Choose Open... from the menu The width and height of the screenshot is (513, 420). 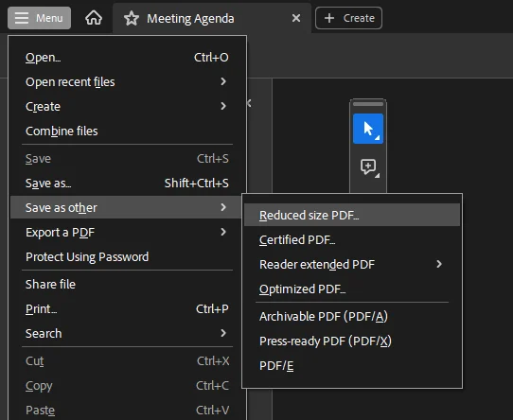[x=127, y=58]
